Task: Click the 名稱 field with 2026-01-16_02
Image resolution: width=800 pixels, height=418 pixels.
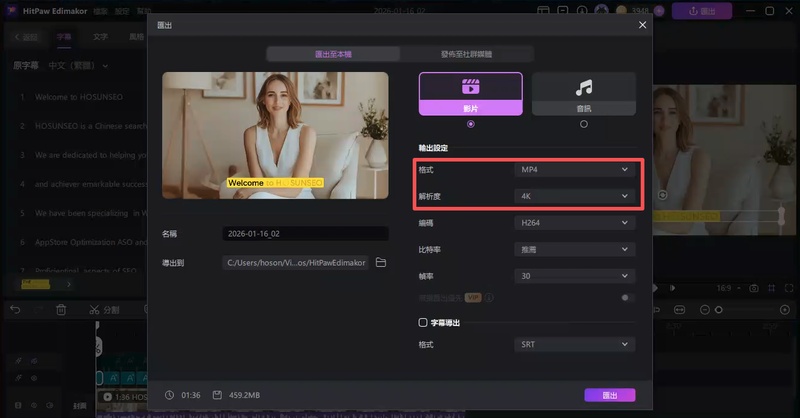Action: [305, 234]
